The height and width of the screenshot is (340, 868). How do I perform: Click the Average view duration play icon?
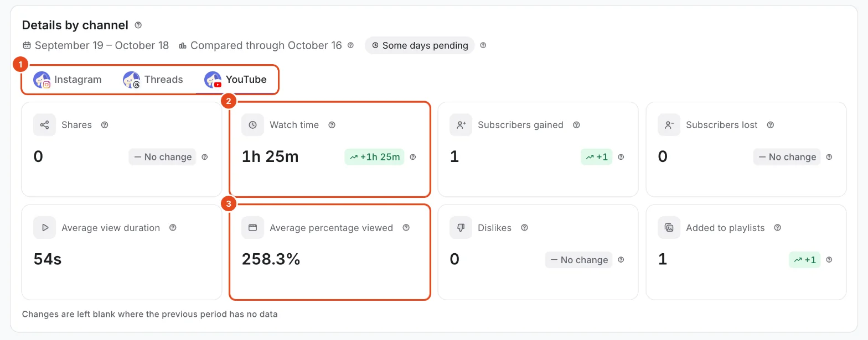(x=44, y=228)
